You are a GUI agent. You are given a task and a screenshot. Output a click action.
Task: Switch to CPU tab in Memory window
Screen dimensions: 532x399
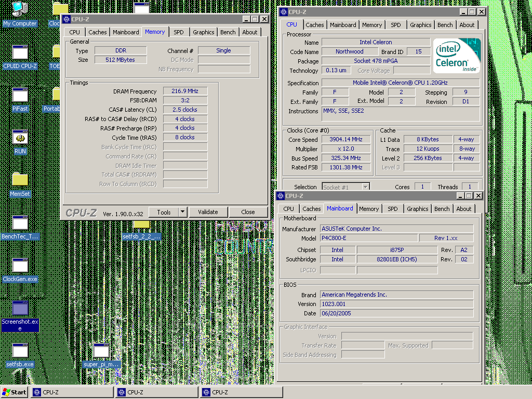point(74,32)
